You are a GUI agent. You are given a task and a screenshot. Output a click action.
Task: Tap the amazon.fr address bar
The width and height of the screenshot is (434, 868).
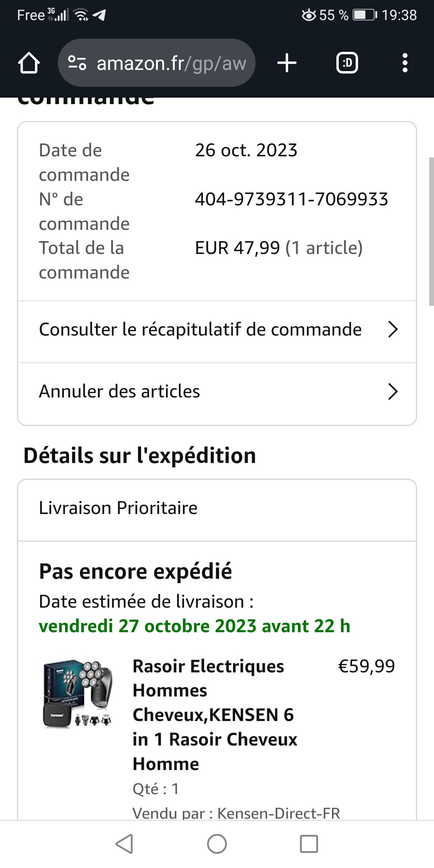click(x=171, y=63)
